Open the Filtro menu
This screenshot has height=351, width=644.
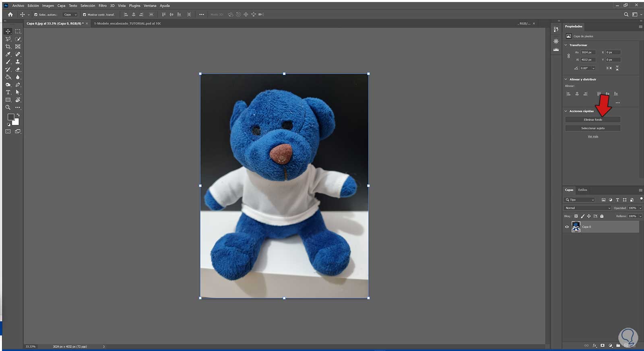(x=103, y=6)
